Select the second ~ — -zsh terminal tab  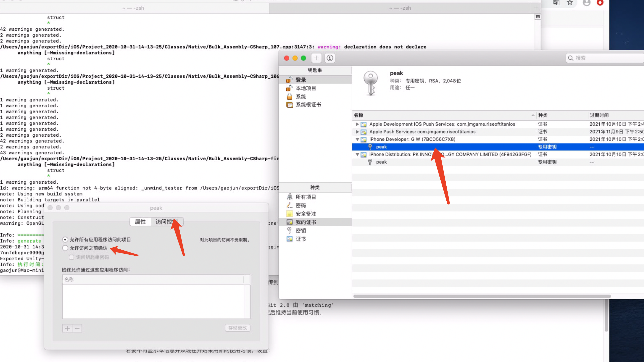pos(400,8)
